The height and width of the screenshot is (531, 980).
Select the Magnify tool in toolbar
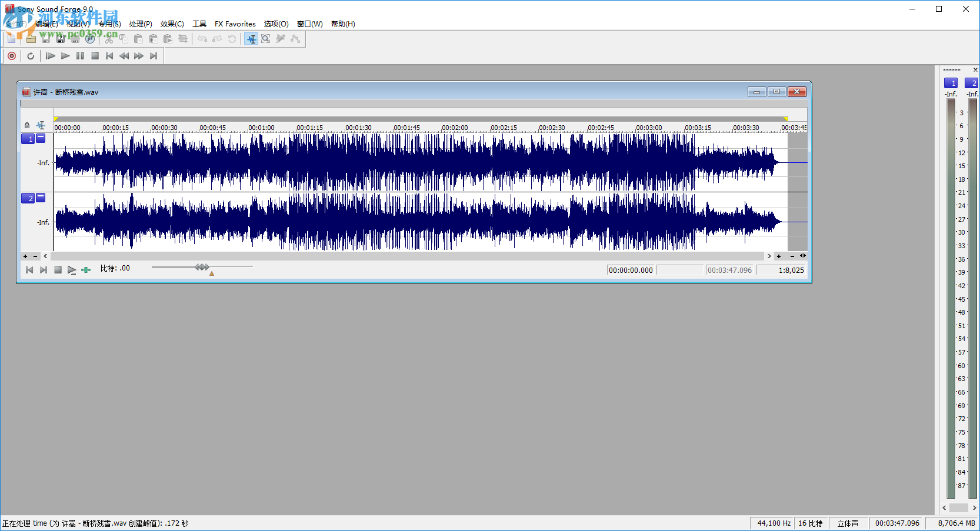(266, 39)
